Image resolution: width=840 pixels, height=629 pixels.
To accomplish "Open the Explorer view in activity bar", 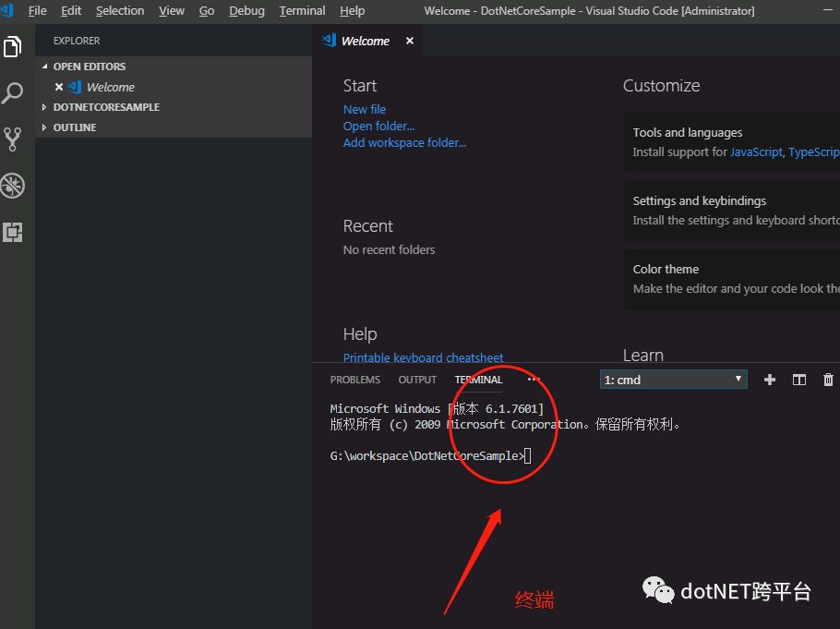I will (12, 47).
